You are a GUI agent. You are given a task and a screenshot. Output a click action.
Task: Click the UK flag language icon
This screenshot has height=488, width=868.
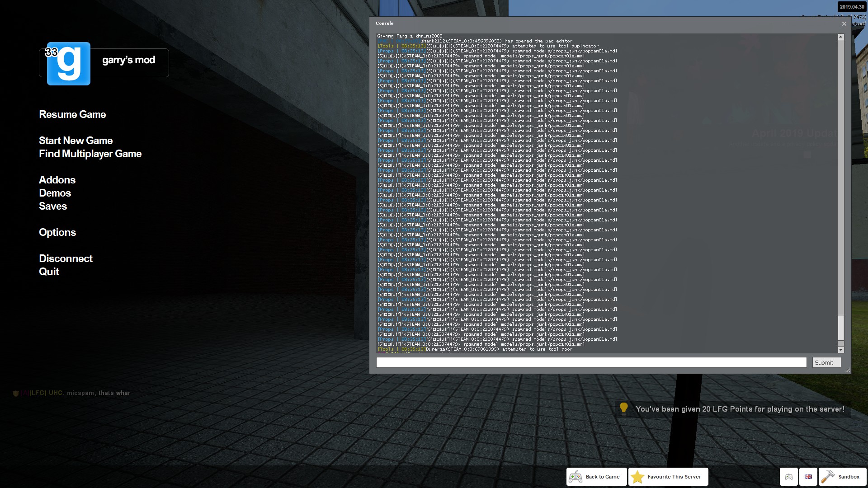pyautogui.click(x=808, y=477)
